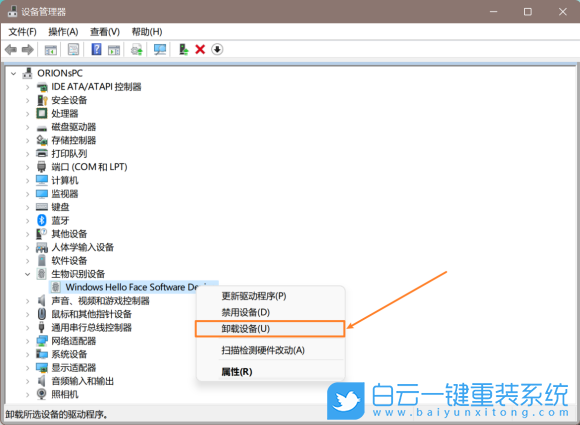
Task: Click the 显示适配器 display card icon
Action: [x=42, y=367]
